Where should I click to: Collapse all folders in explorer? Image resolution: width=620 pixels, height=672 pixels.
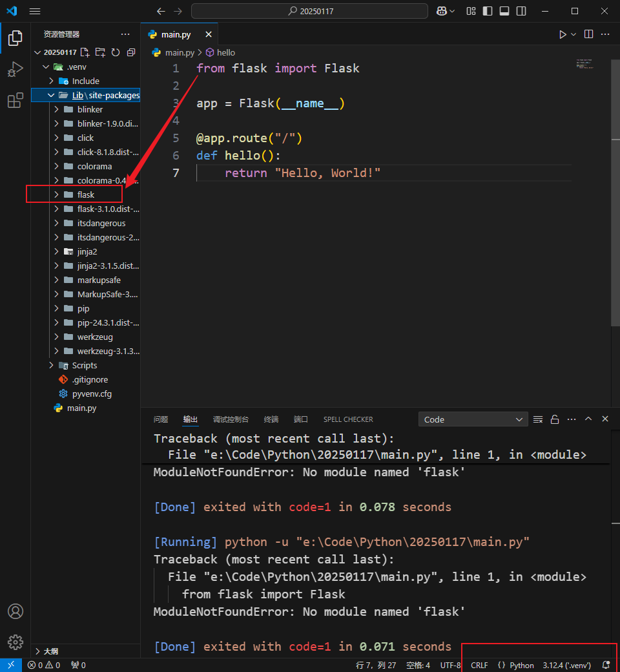tap(131, 52)
